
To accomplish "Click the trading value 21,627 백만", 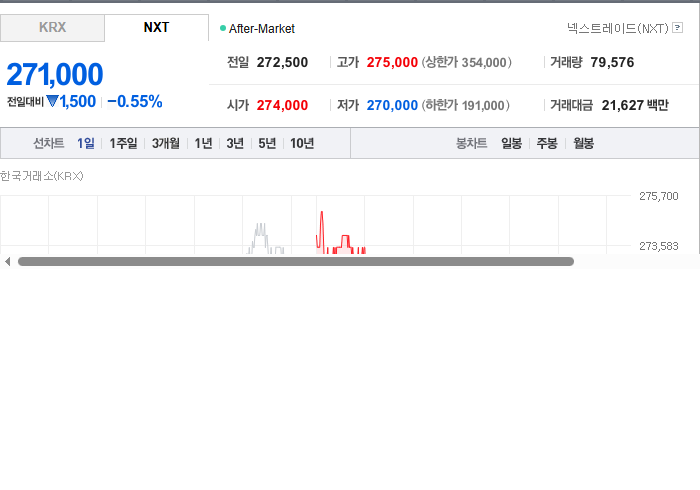I will coord(635,105).
